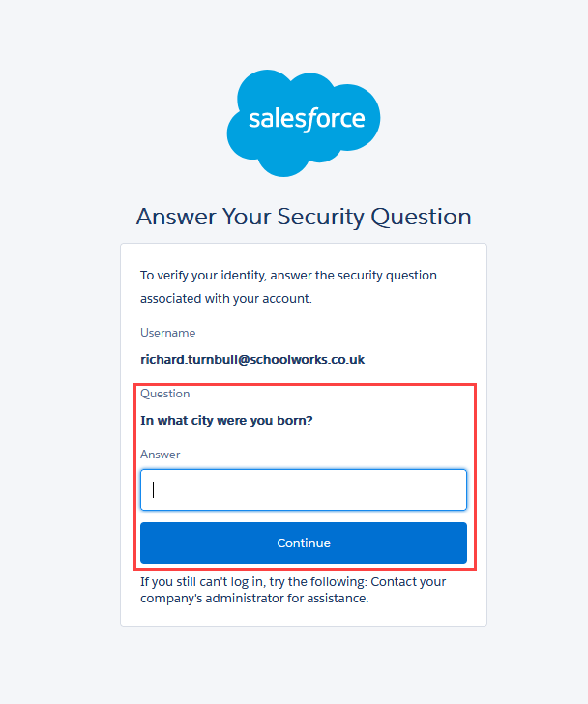Select the richard.turnbull@schoolworks.co.uk username text
The width and height of the screenshot is (588, 704).
251,359
